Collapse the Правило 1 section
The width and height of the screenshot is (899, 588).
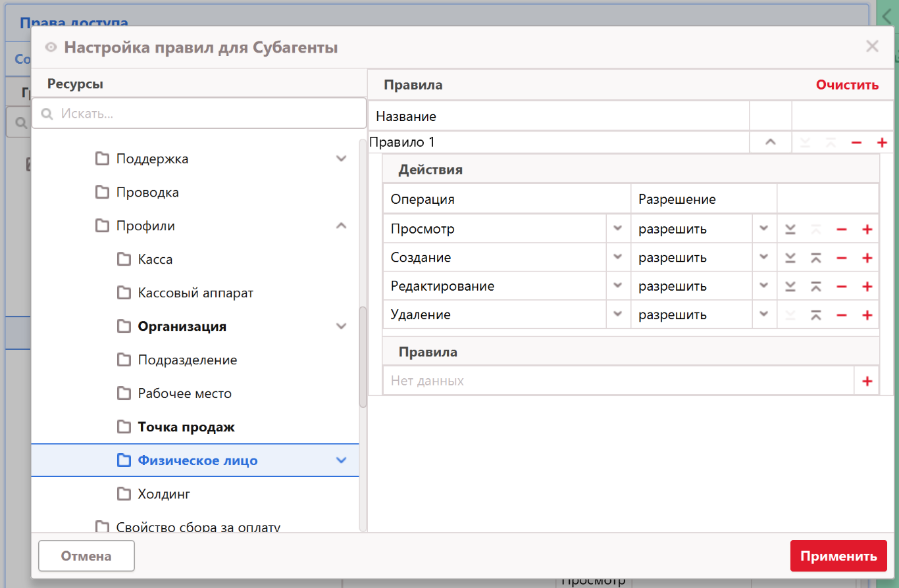tap(770, 142)
